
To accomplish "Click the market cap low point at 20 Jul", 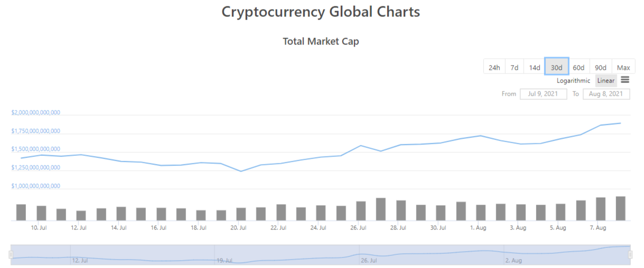I will click(x=241, y=171).
